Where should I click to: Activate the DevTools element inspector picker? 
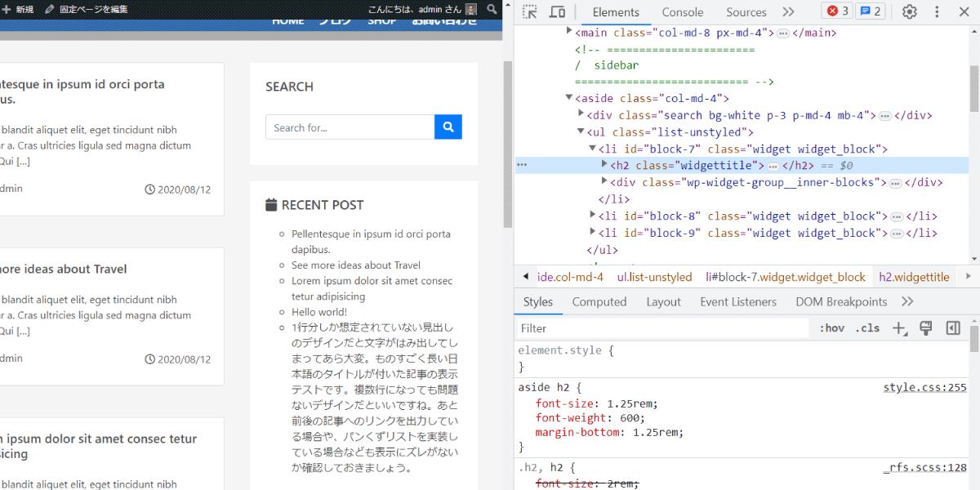530,12
